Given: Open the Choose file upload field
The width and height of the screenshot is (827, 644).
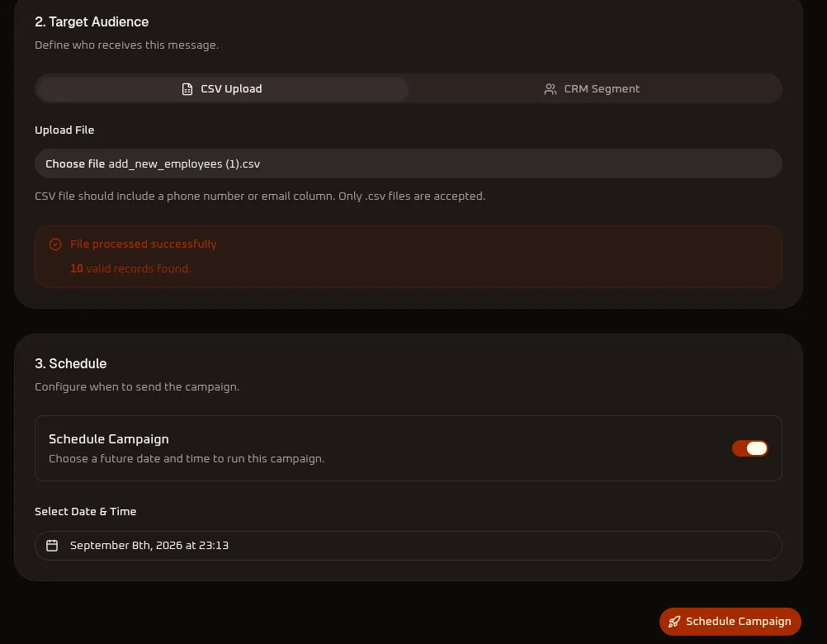Looking at the screenshot, I should 409,163.
